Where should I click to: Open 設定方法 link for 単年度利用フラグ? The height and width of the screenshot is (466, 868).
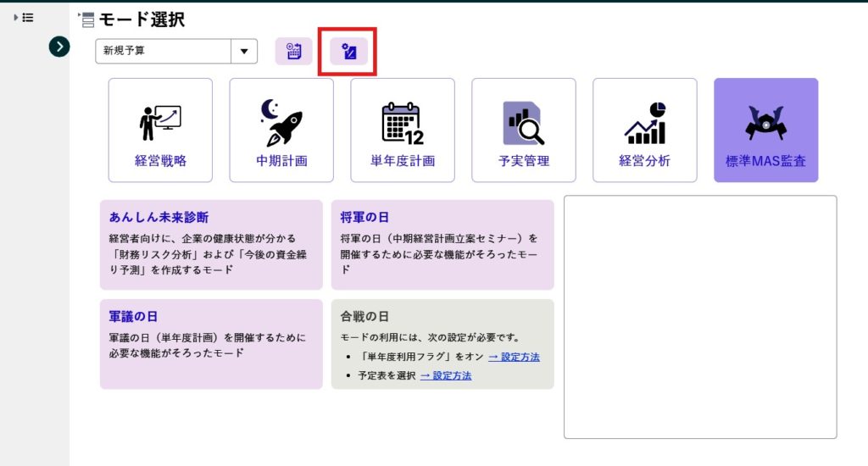tap(514, 357)
